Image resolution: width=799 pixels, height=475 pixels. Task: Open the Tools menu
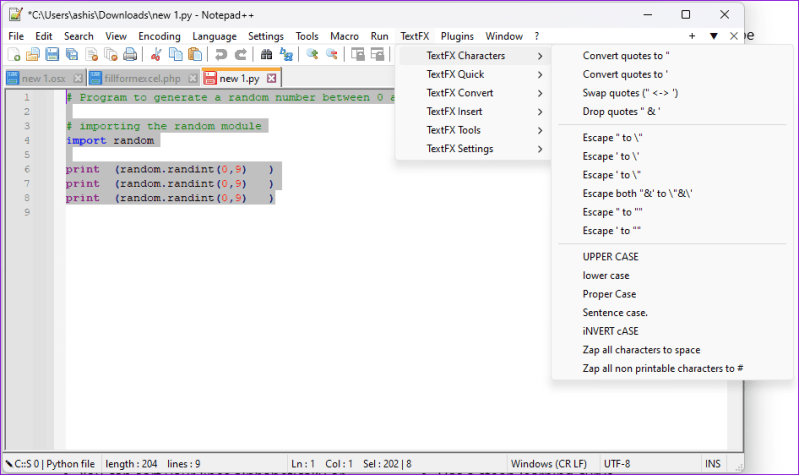[x=307, y=36]
